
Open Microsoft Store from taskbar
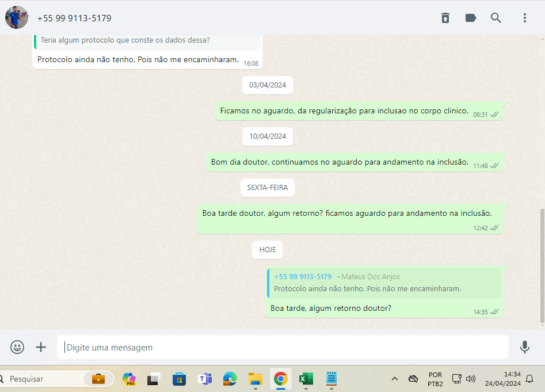click(x=179, y=379)
